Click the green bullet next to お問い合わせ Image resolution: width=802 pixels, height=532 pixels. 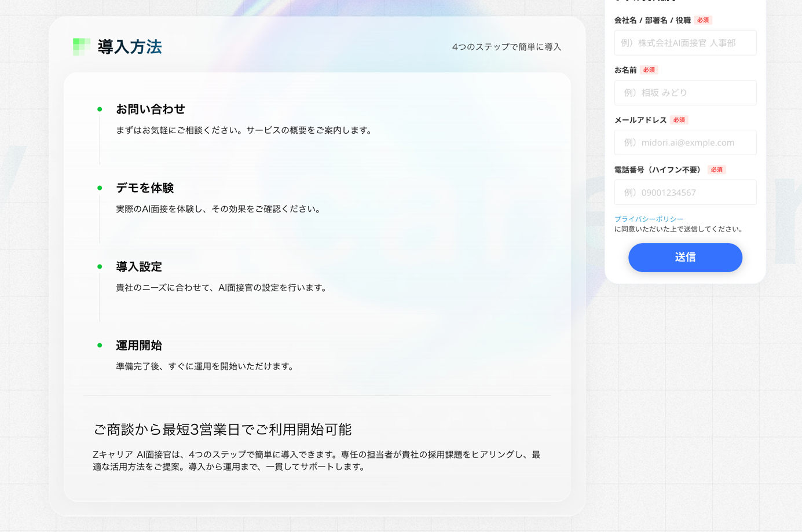[100, 109]
